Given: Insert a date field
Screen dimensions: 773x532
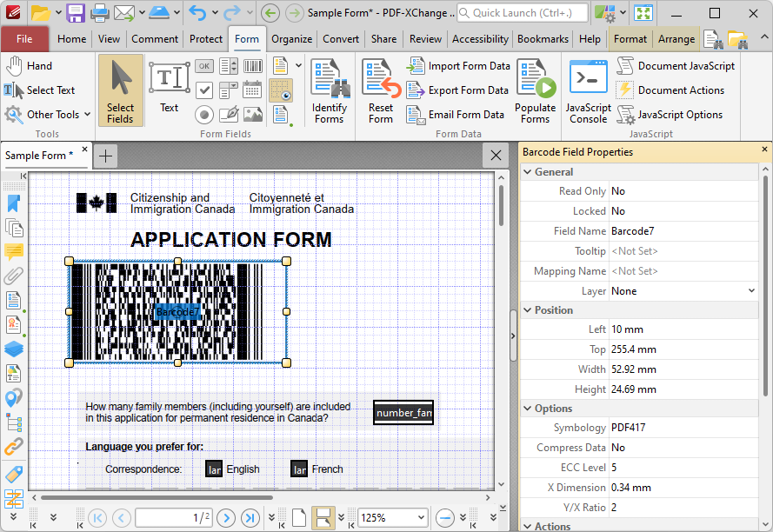Looking at the screenshot, I should coord(253,90).
